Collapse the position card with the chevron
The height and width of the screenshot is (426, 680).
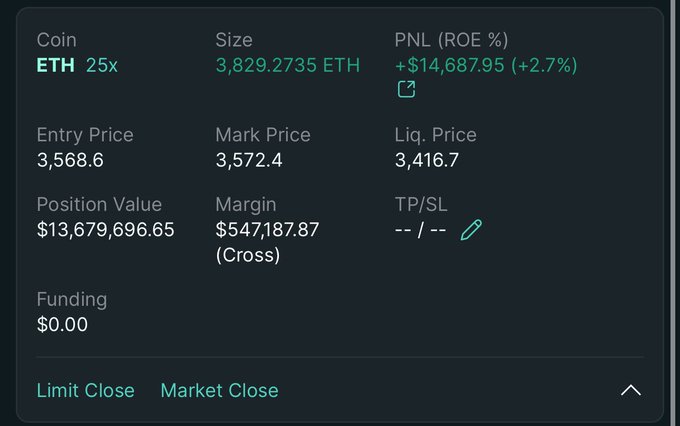631,390
